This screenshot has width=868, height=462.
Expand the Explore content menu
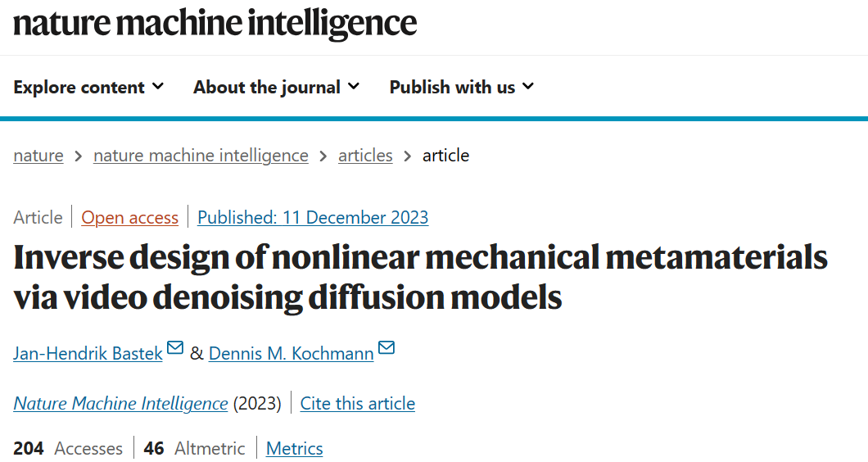88,87
